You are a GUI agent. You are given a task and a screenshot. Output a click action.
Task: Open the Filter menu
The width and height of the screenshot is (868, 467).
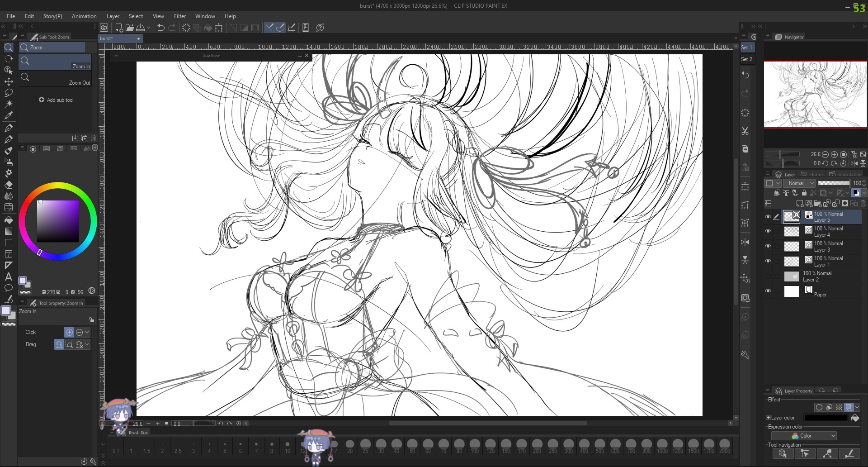click(x=180, y=16)
